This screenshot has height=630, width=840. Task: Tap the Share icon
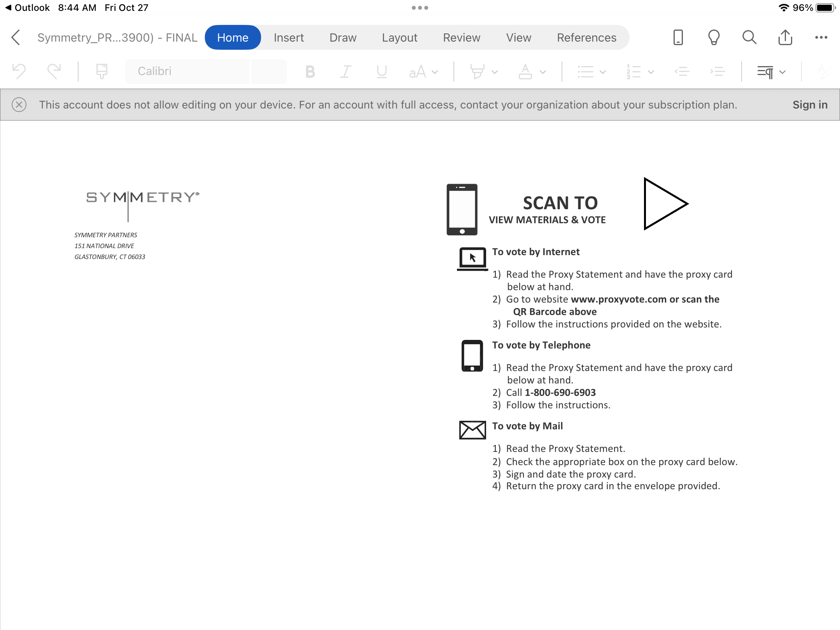[x=785, y=37]
